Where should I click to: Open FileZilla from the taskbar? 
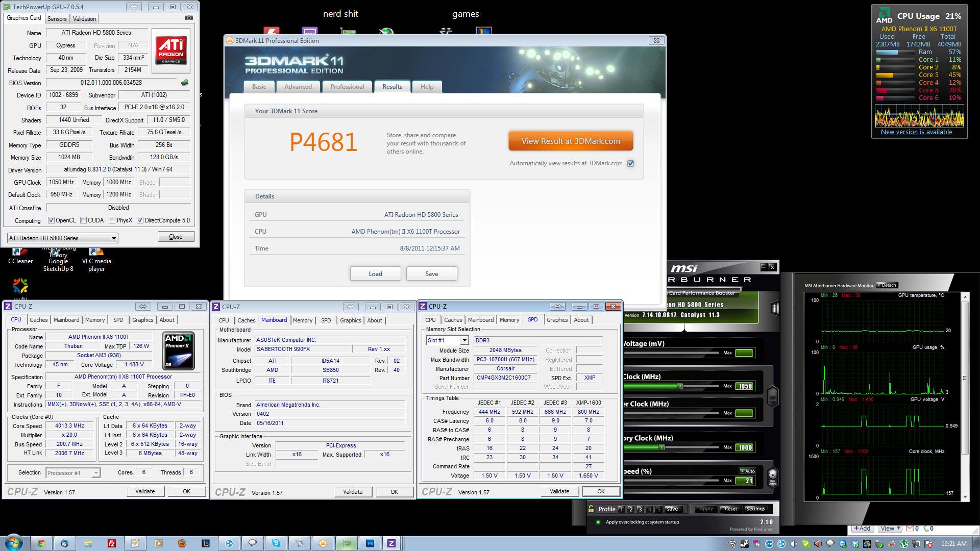[112, 543]
